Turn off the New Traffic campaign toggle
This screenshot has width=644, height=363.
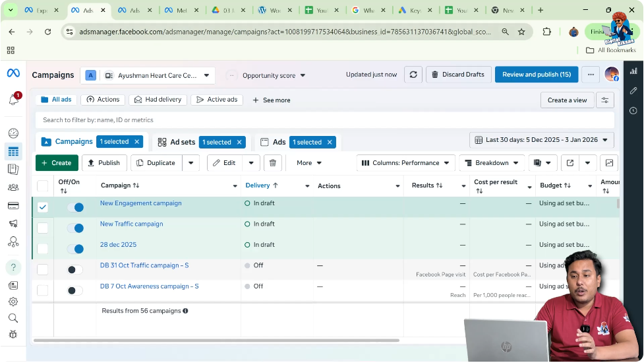pyautogui.click(x=75, y=228)
